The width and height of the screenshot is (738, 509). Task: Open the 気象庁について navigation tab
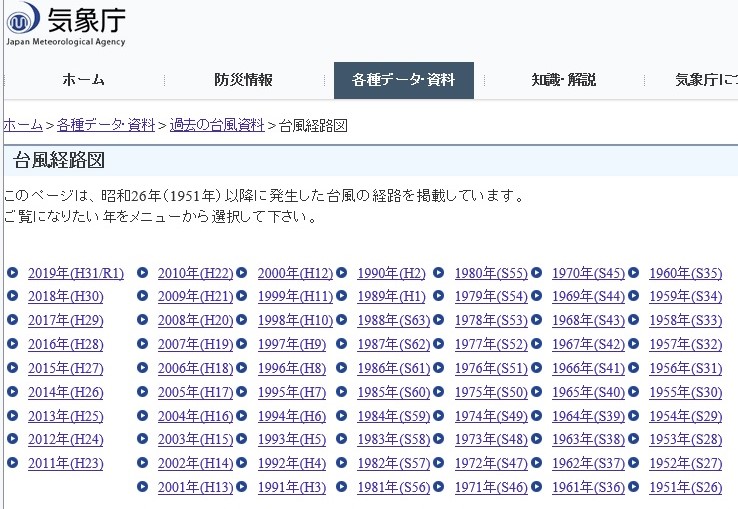point(706,80)
